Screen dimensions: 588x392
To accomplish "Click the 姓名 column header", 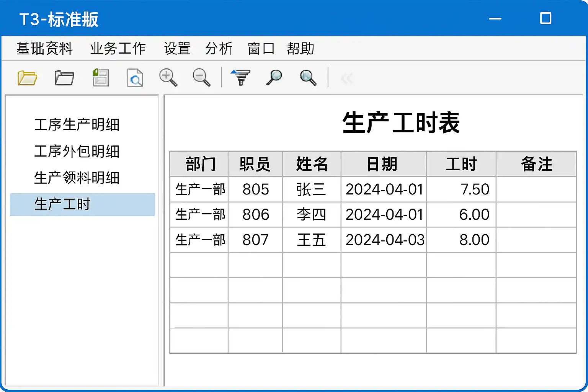I will point(312,164).
